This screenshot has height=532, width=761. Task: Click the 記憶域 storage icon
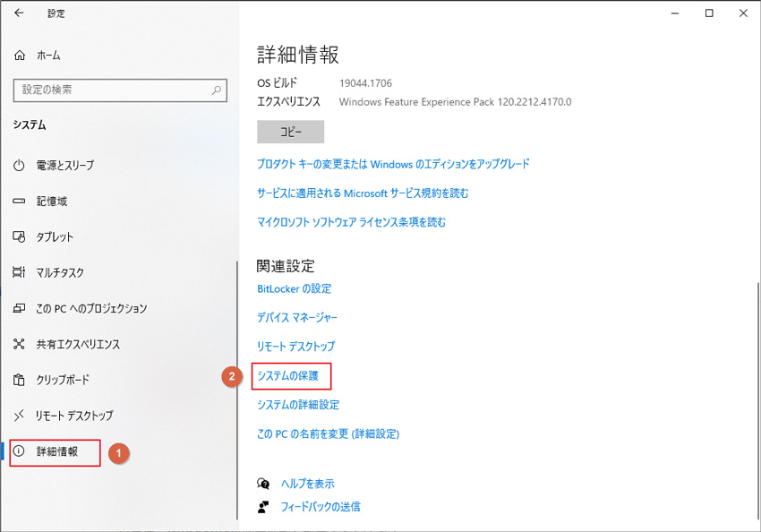coord(19,201)
